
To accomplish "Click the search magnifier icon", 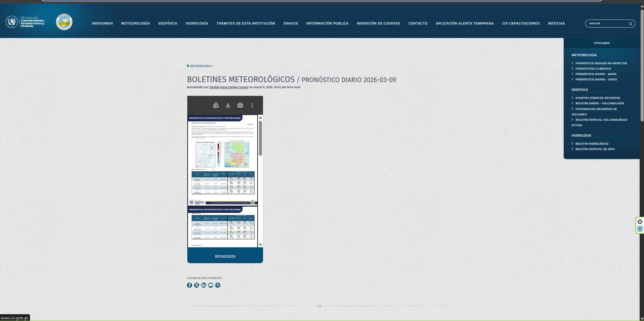I will click(x=631, y=24).
